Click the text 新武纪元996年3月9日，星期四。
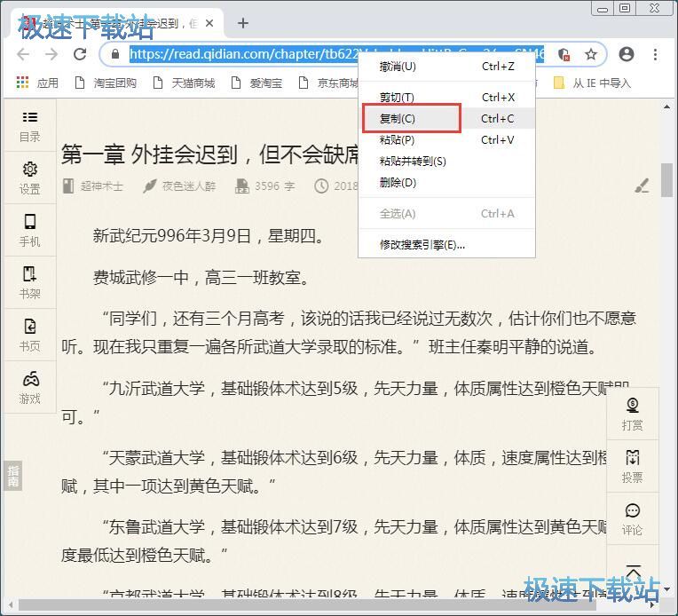Viewport: 678px width, 616px height. (x=208, y=236)
